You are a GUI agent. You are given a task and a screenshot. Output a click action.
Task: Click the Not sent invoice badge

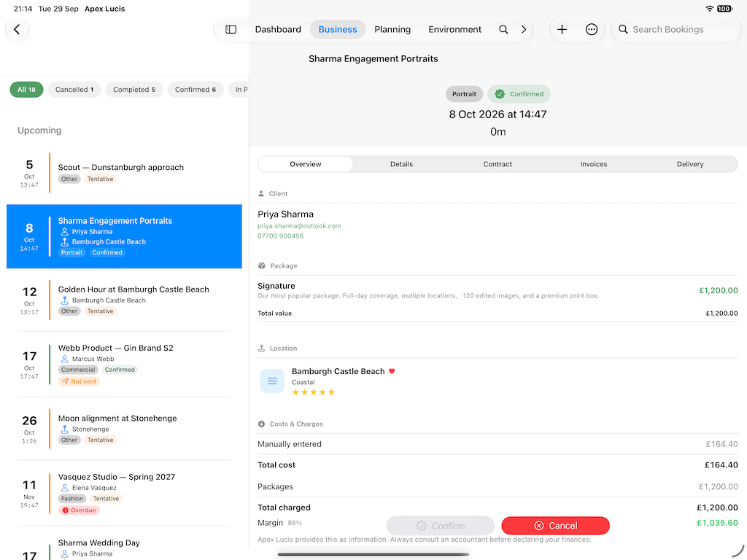tap(79, 381)
